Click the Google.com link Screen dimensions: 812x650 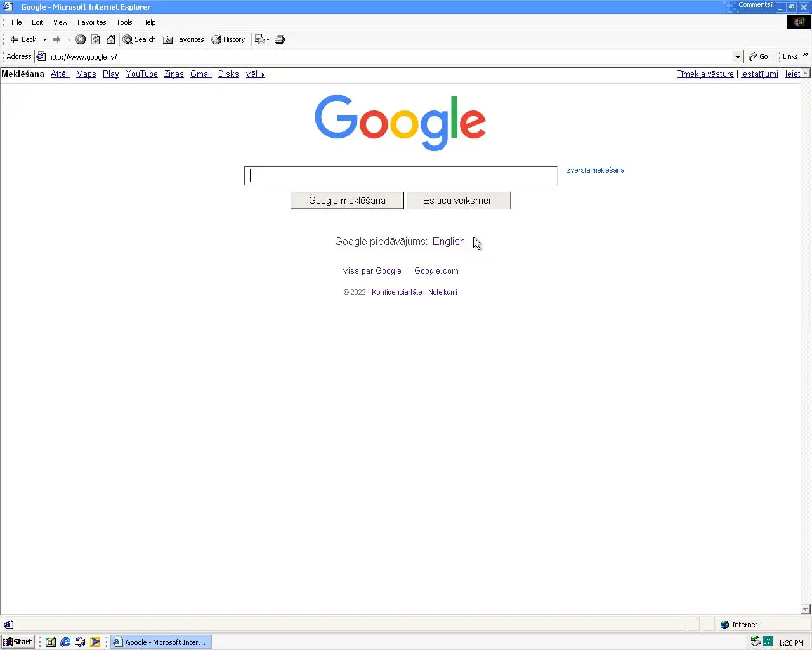[436, 270]
